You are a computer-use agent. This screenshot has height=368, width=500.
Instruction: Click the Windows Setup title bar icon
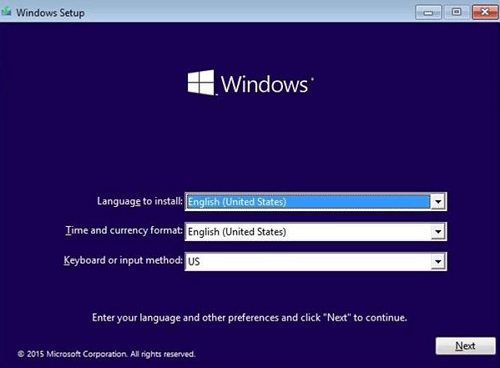click(6, 11)
